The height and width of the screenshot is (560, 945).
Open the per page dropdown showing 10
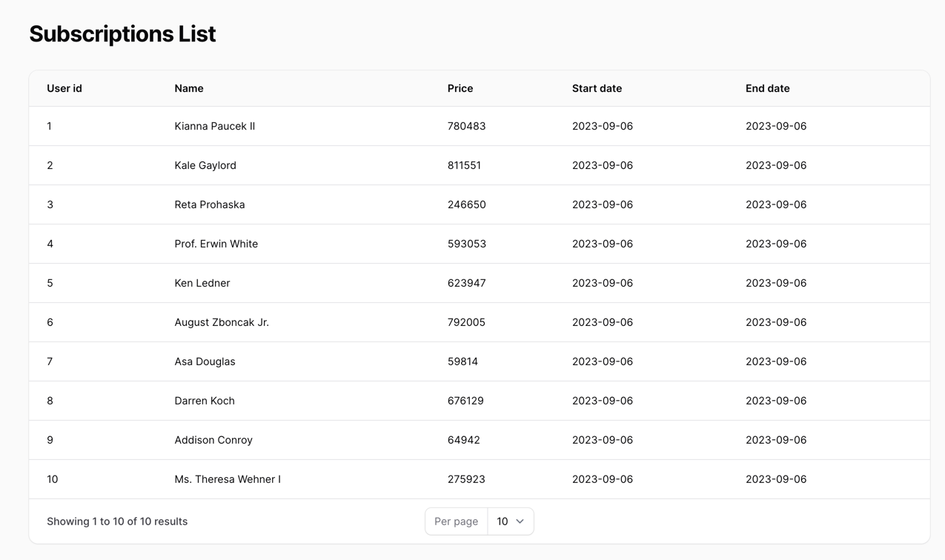511,521
